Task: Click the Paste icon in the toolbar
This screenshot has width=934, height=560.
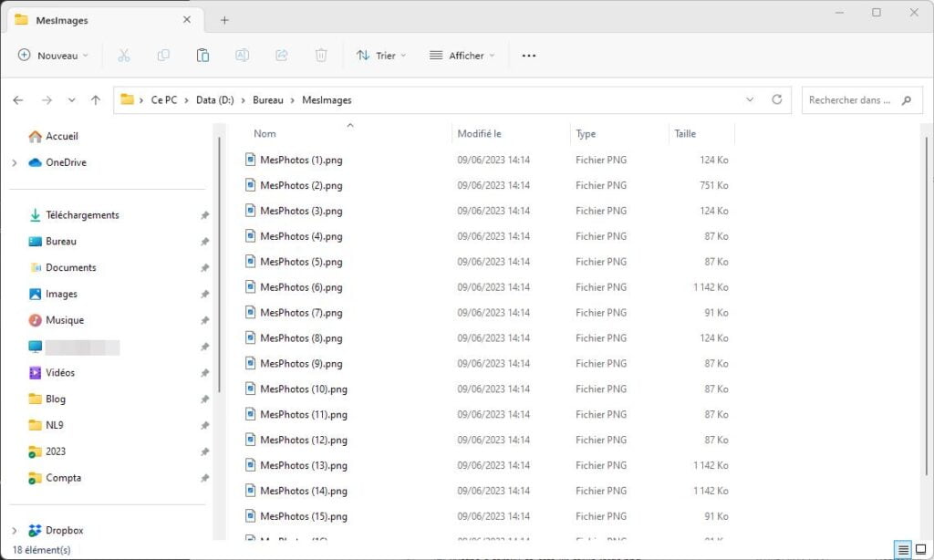Action: click(x=202, y=55)
